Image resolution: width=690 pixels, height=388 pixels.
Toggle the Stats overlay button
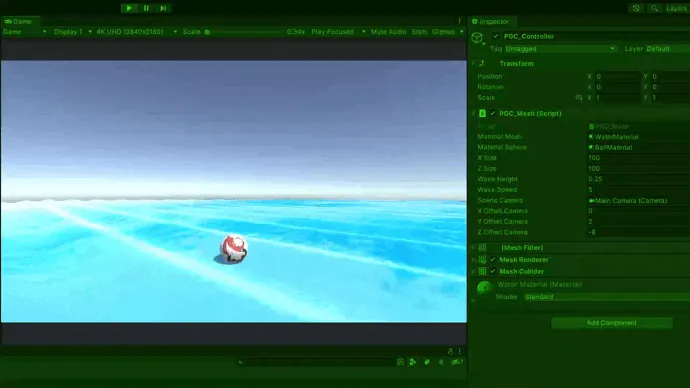pos(419,32)
